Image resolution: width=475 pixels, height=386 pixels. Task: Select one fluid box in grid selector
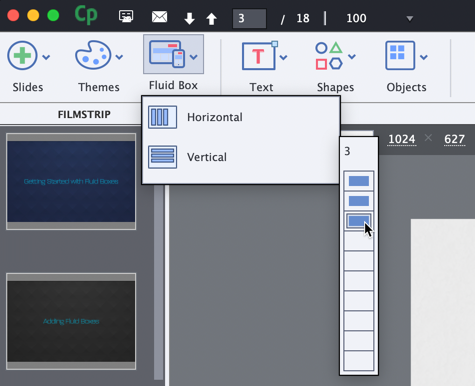click(x=359, y=181)
